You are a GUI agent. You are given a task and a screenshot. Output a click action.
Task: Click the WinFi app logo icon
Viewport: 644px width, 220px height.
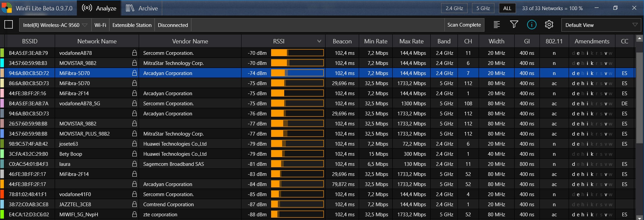coord(6,8)
